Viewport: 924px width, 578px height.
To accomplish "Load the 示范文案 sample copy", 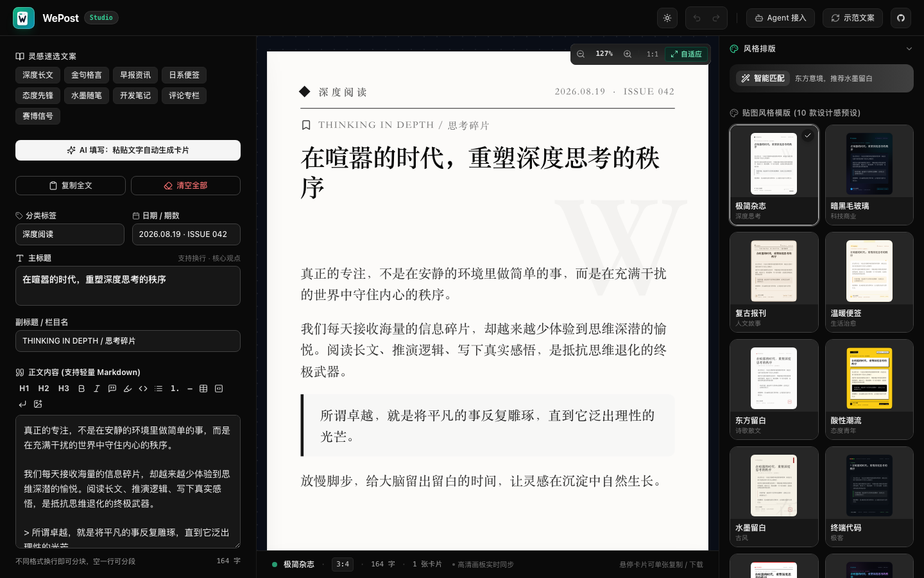I will [x=853, y=18].
